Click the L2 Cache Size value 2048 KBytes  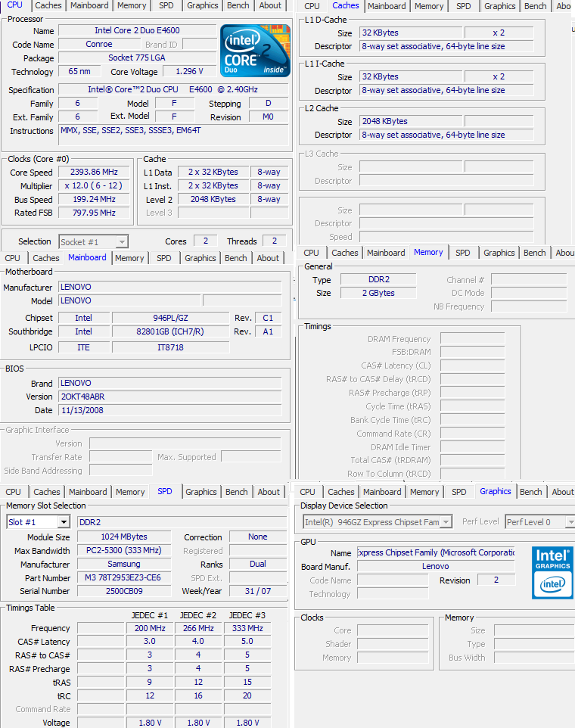tap(411, 121)
